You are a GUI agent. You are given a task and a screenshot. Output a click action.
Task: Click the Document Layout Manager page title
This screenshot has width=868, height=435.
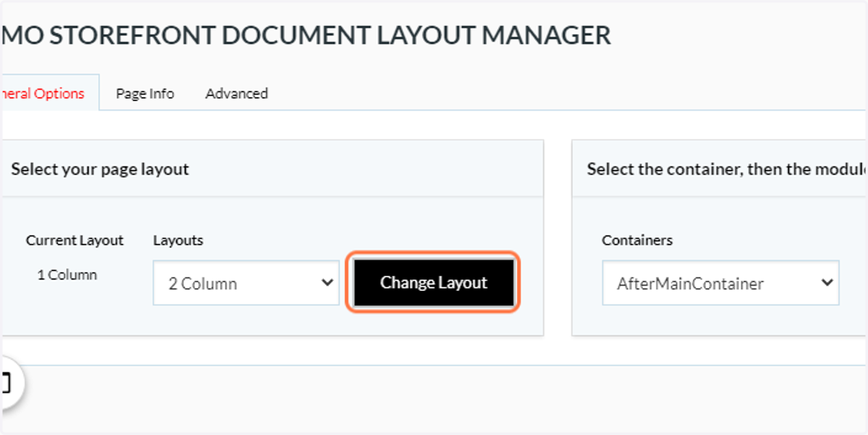point(306,35)
